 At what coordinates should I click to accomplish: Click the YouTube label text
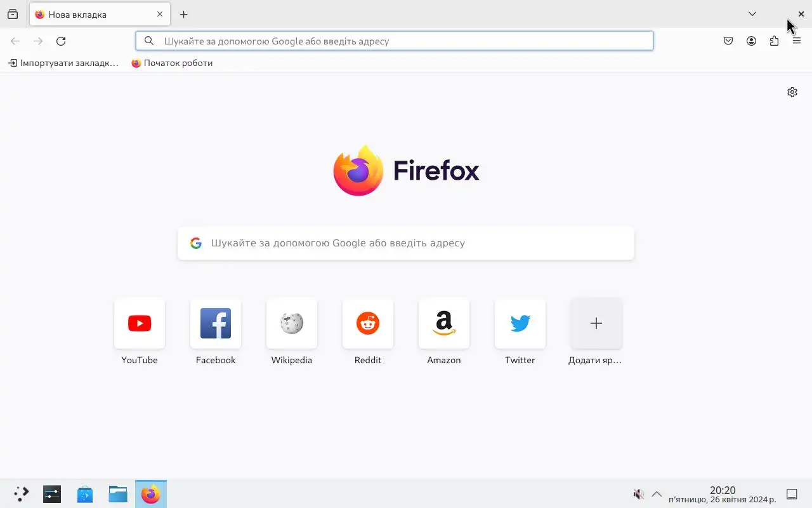coord(140,360)
